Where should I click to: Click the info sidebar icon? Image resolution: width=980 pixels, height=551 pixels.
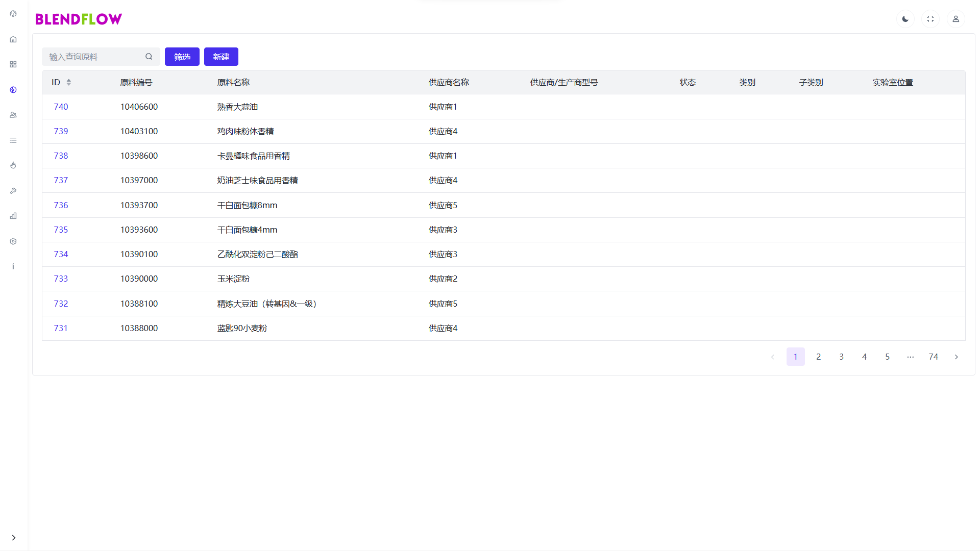tap(13, 266)
